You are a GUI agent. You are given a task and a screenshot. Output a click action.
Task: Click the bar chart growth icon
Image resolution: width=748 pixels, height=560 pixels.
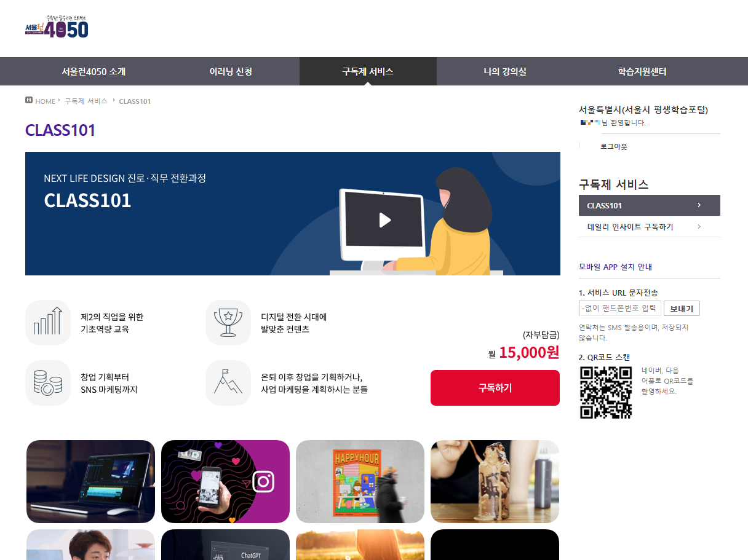[48, 323]
